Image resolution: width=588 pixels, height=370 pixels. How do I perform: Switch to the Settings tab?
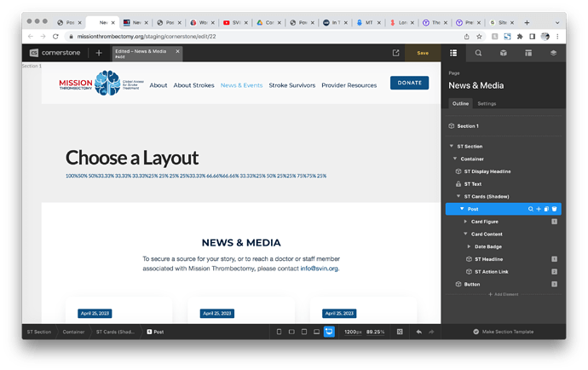(487, 103)
